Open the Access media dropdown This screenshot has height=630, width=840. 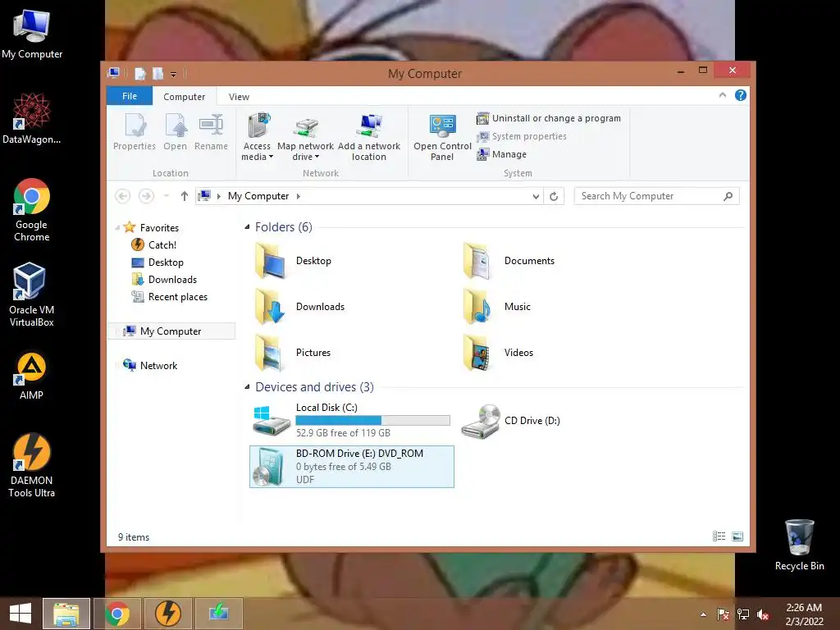pyautogui.click(x=257, y=137)
